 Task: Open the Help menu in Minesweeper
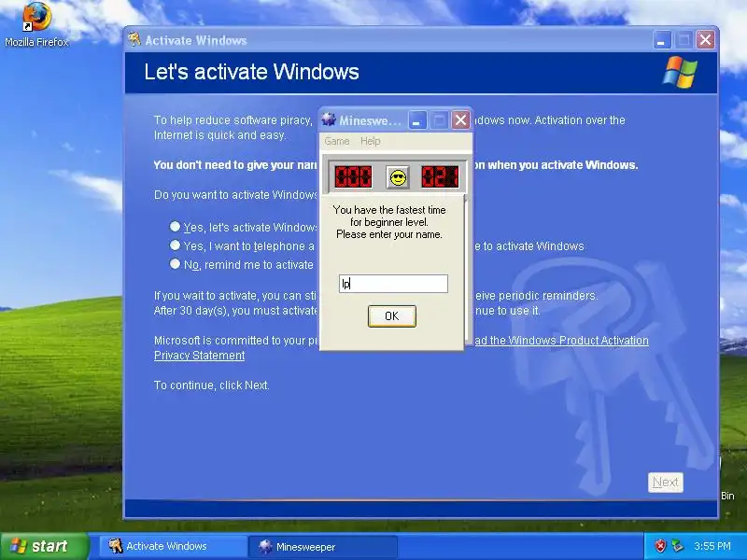point(370,141)
